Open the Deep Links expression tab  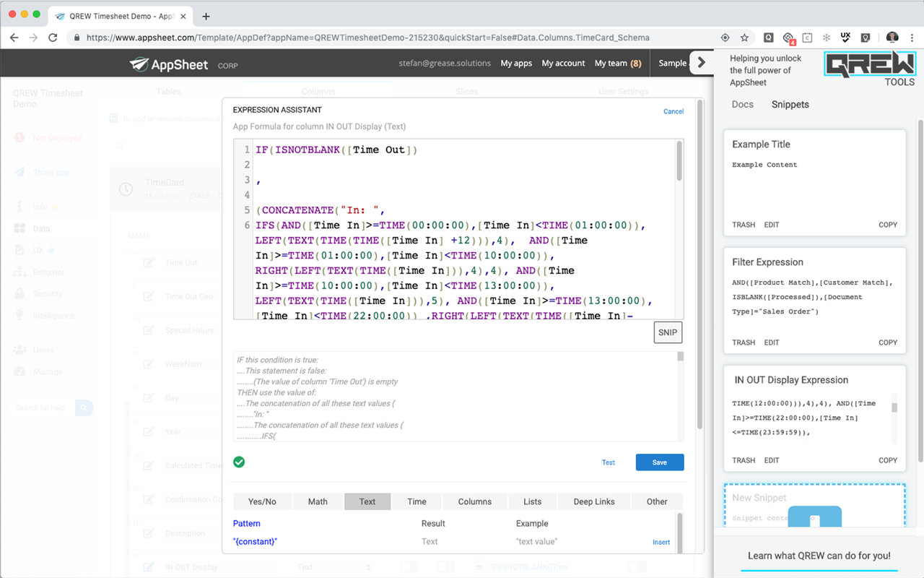tap(593, 501)
